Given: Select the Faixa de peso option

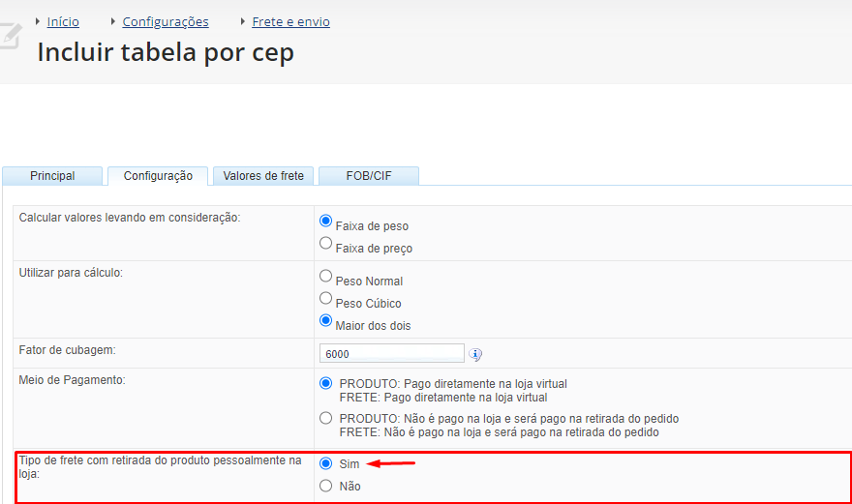Looking at the screenshot, I should click(325, 221).
